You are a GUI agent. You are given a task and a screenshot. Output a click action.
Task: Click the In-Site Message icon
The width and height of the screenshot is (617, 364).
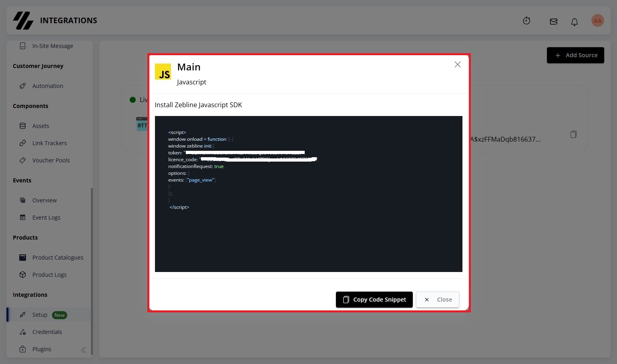23,46
